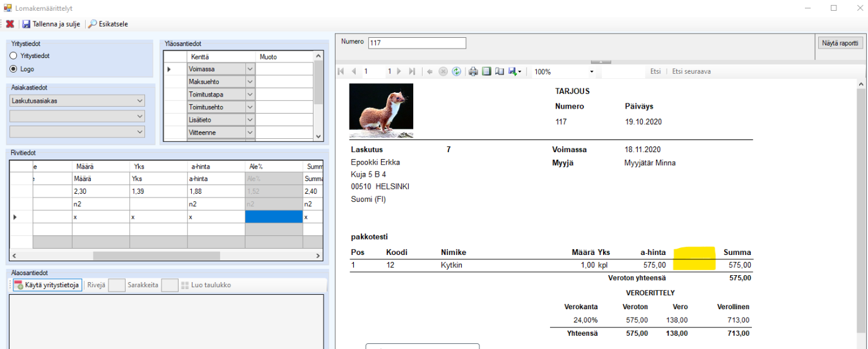Open the Laskutusasiakas dropdown
This screenshot has height=349, width=868.
pyautogui.click(x=139, y=100)
